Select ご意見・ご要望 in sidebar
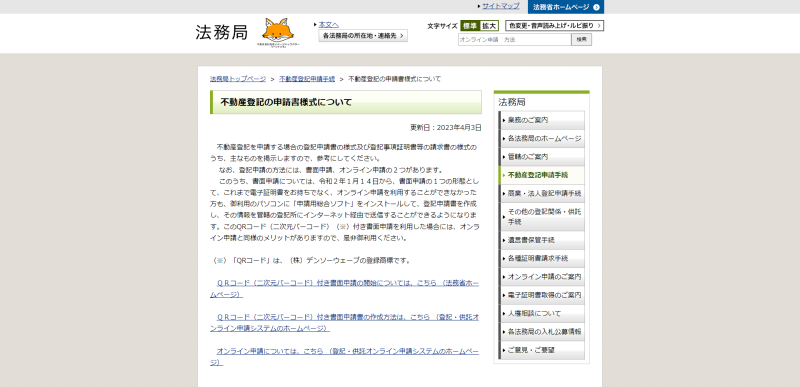This screenshot has height=387, width=800. coord(542,350)
